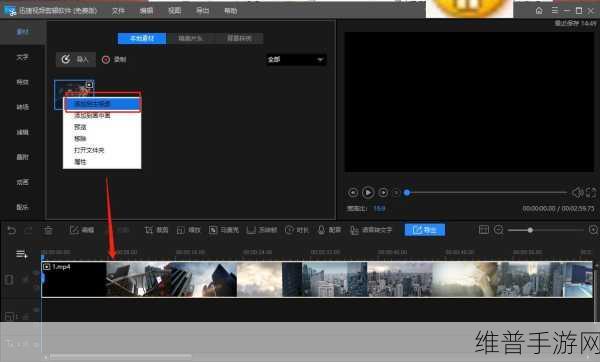Click the 裁剪 crop tool
This screenshot has height=362, width=600.
tap(157, 230)
